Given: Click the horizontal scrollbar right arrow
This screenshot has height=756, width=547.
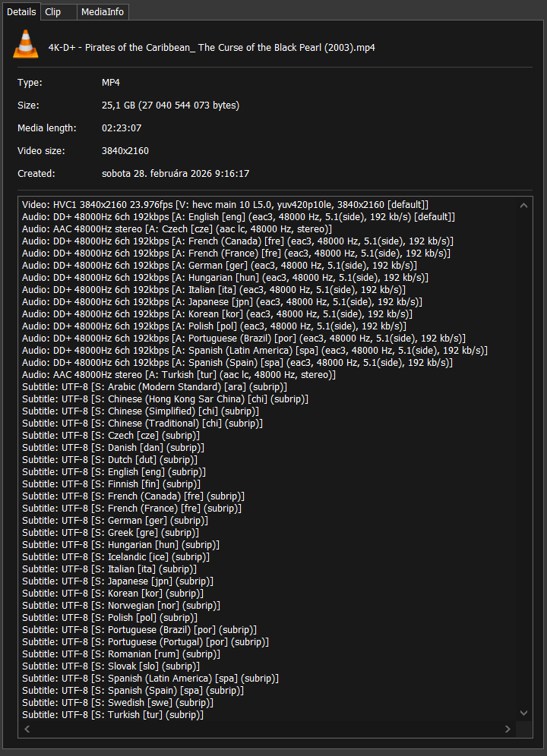Looking at the screenshot, I should point(508,729).
